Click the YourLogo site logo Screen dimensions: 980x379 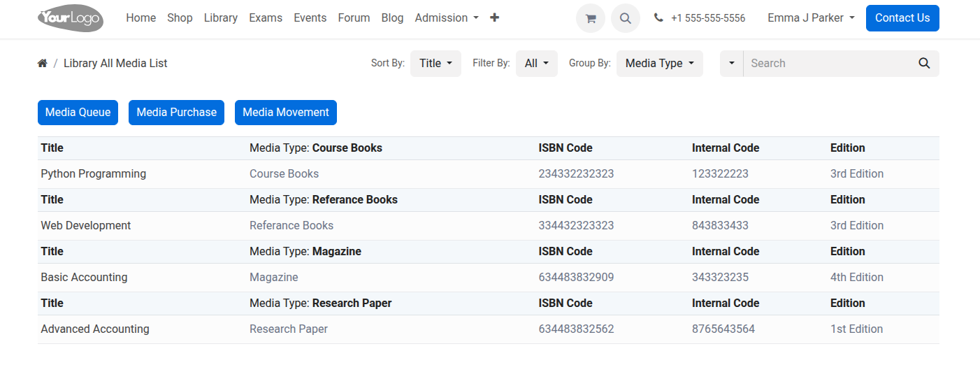point(71,18)
